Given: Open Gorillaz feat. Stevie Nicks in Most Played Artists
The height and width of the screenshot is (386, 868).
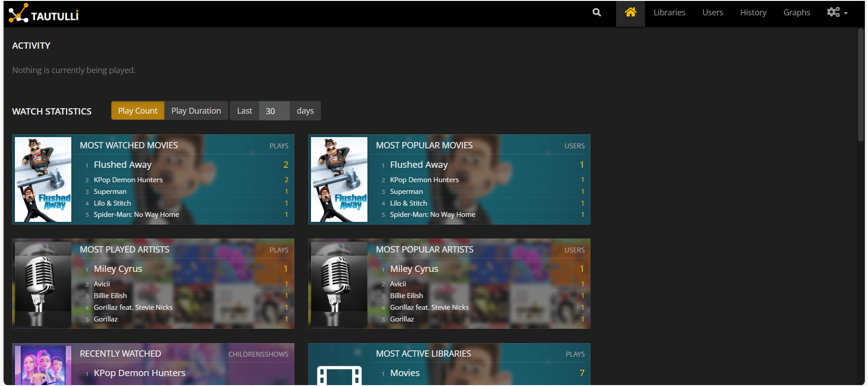Looking at the screenshot, I should click(x=133, y=308).
